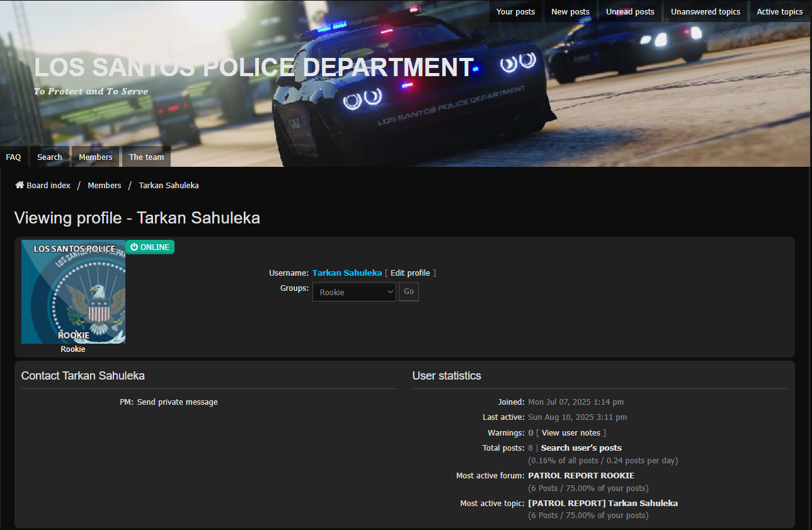Click the home icon beside Board index
Image resolution: width=812 pixels, height=530 pixels.
click(20, 185)
